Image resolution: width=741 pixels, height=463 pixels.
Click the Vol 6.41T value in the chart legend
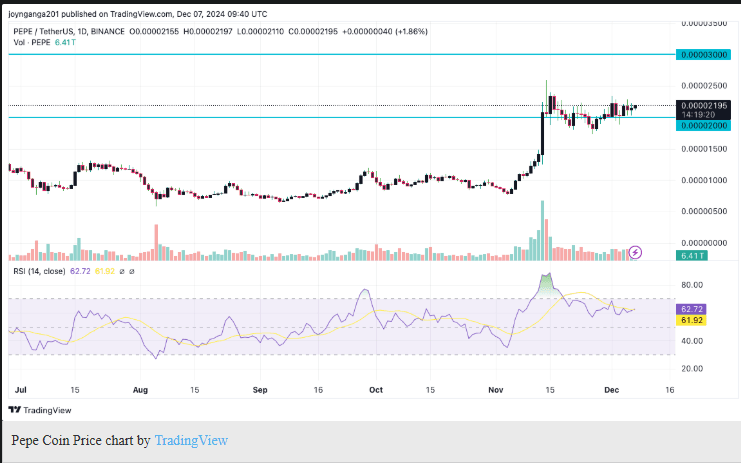click(65, 43)
